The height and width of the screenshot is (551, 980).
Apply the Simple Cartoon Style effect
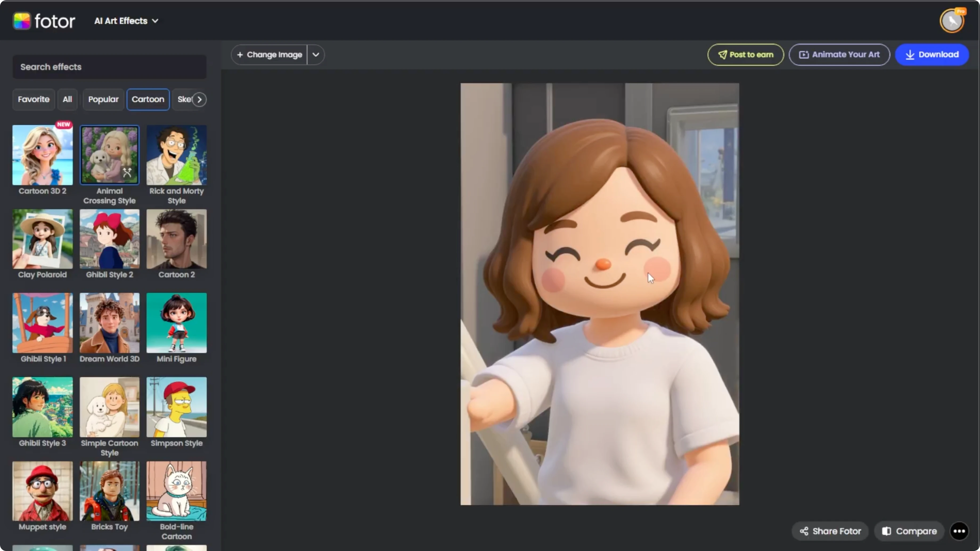click(109, 407)
